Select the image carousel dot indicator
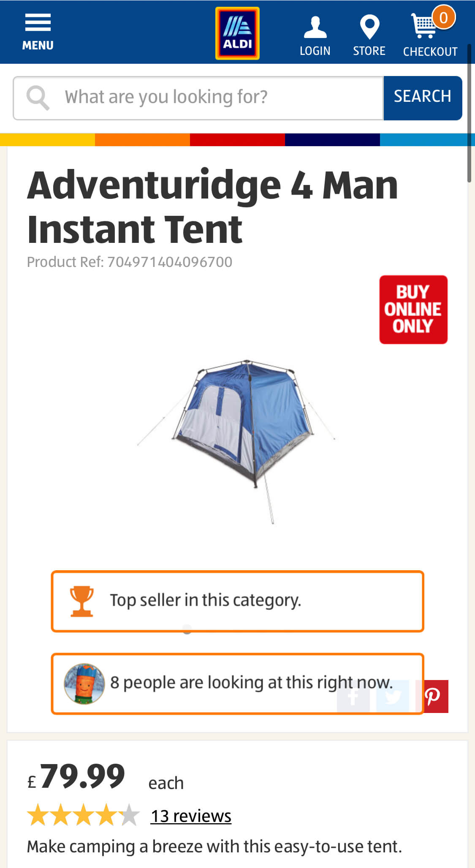 point(187,629)
